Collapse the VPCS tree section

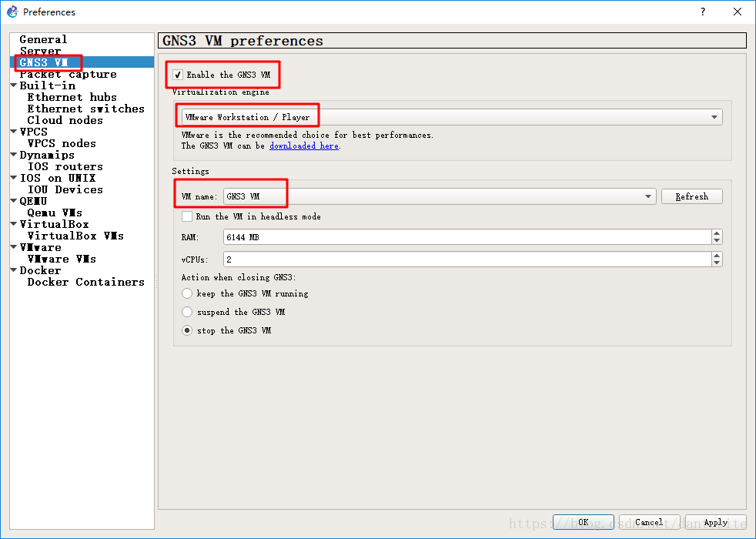click(x=14, y=132)
